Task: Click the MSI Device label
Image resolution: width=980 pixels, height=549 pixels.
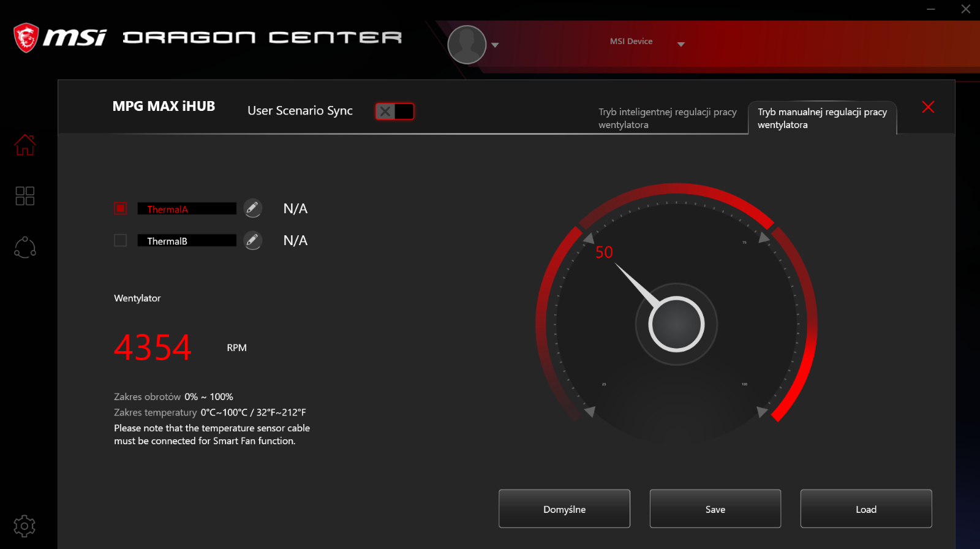Action: (x=631, y=41)
